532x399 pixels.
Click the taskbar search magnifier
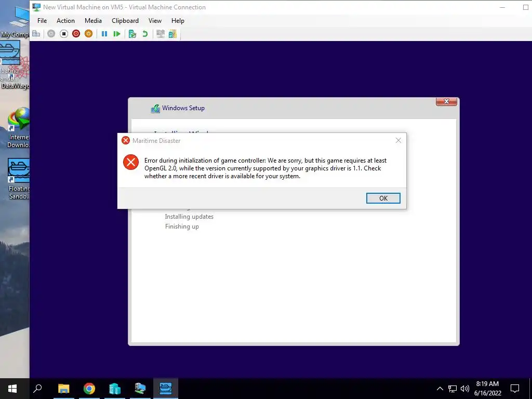point(37,389)
